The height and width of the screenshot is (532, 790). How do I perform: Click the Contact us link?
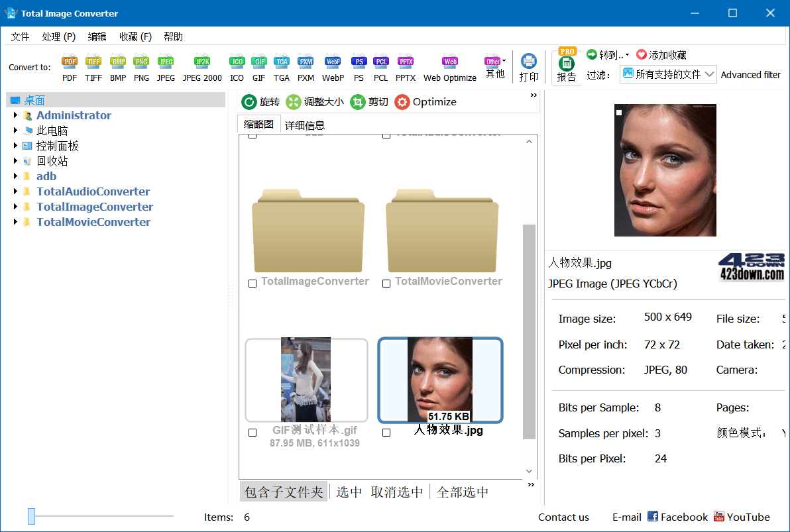pos(563,517)
